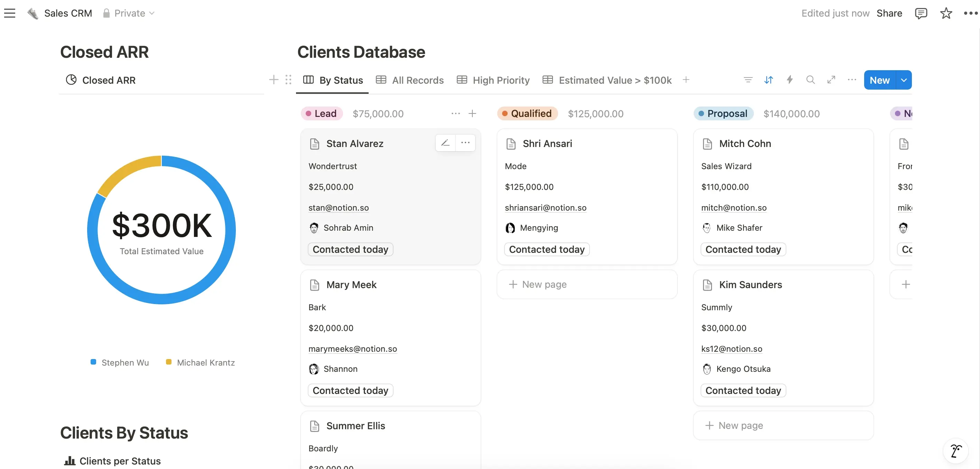980x469 pixels.
Task: Click Lead total $75,000.00
Action: click(x=378, y=113)
